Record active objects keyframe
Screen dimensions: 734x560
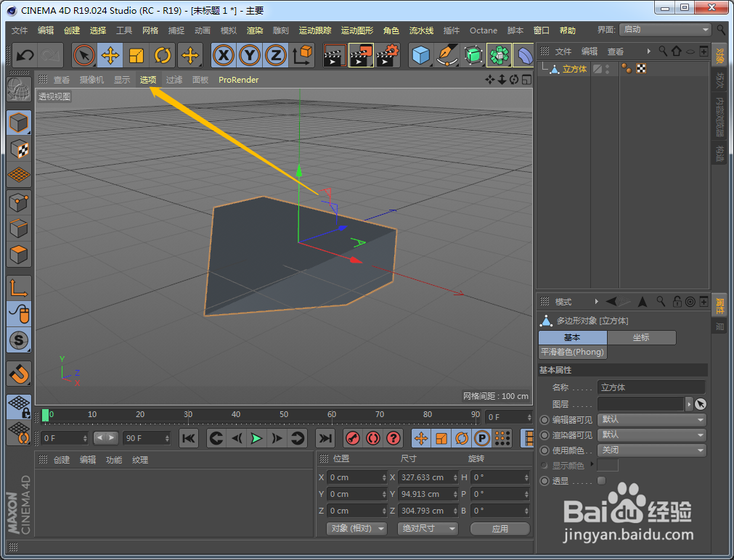[x=353, y=438]
